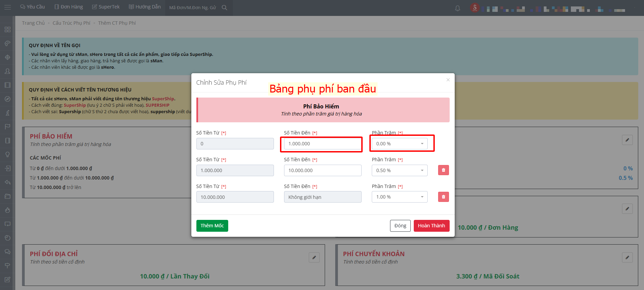
Task: Click the Đóng button
Action: (400, 226)
